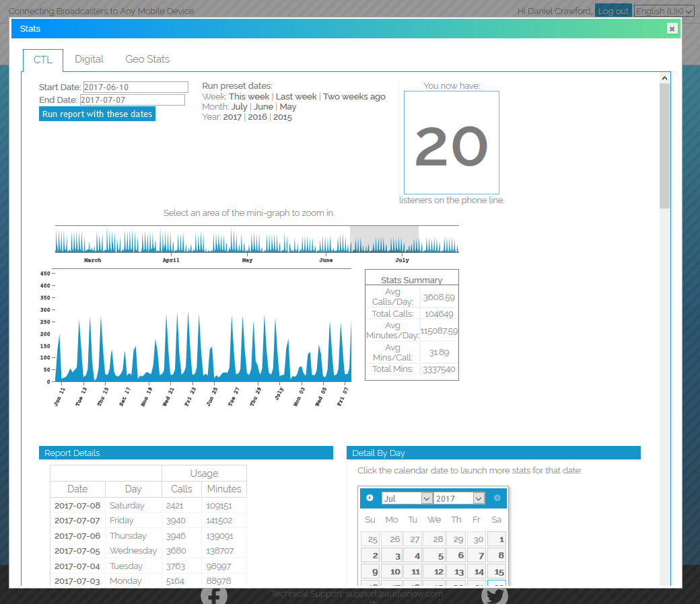This screenshot has width=700, height=604.
Task: Open the Facebook icon in footer
Action: click(x=214, y=596)
